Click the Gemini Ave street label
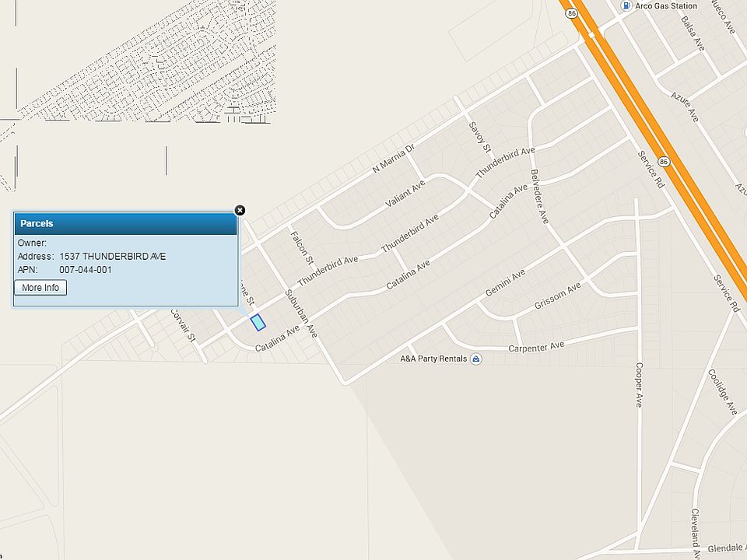This screenshot has width=747, height=560. tap(505, 282)
